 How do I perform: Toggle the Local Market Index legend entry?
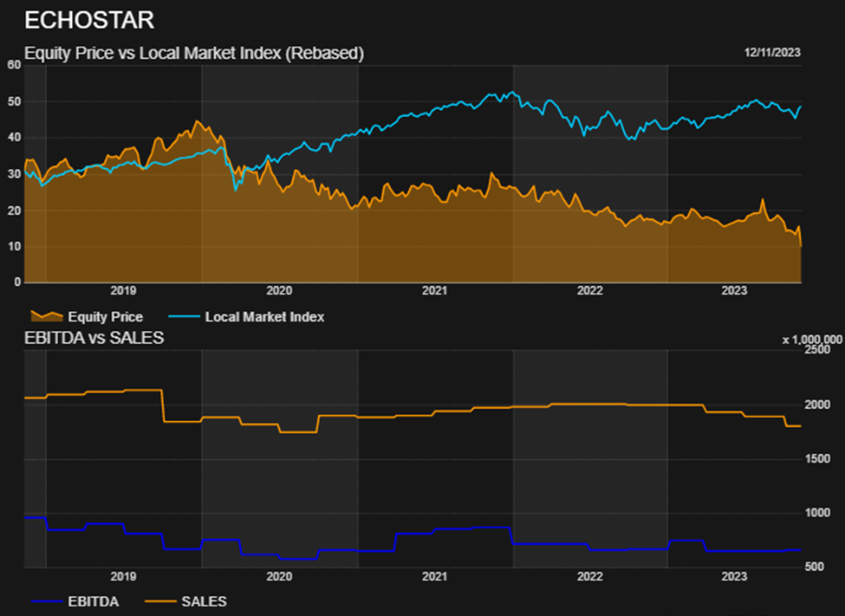point(247,316)
